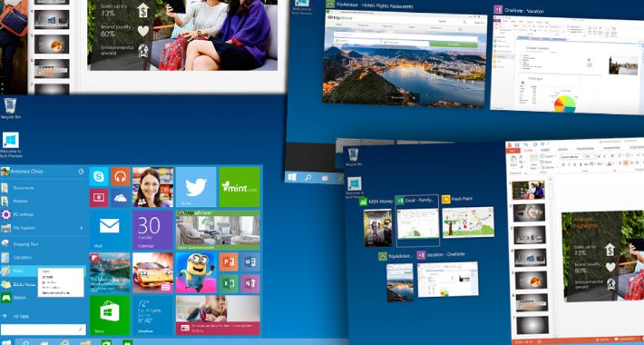The image size is (644, 345).
Task: Open font name box in right PowerPoint
Action: (x=572, y=157)
